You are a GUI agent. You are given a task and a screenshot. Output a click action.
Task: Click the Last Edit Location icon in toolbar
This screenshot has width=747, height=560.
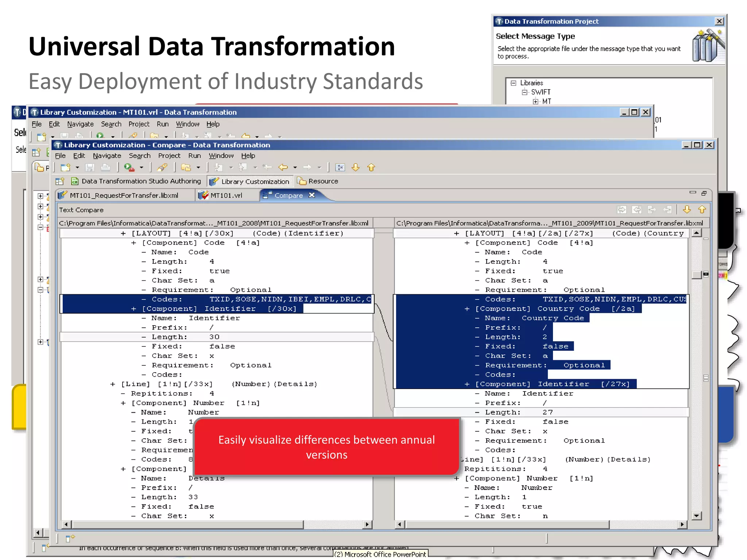point(267,167)
